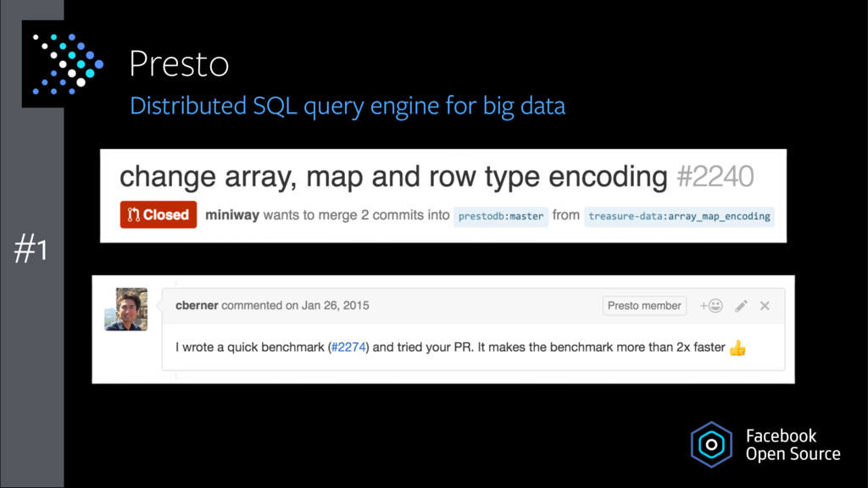The width and height of the screenshot is (868, 488).
Task: Click the red Closed status badge
Action: click(159, 214)
